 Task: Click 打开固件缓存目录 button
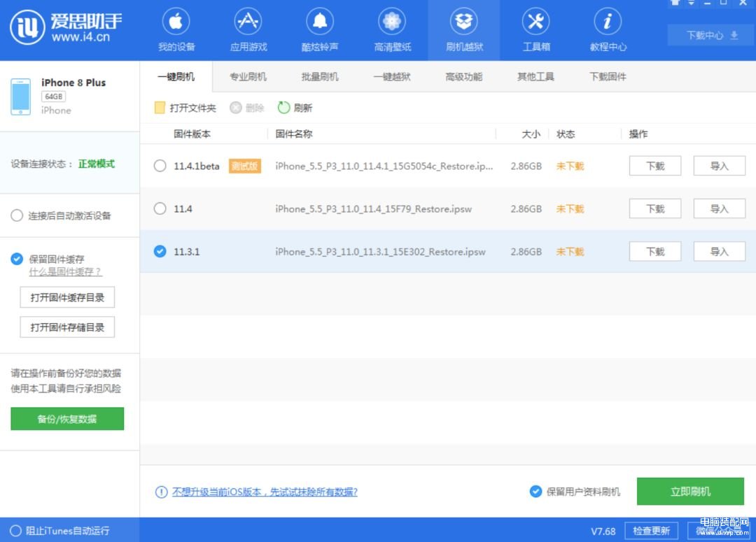pos(67,297)
